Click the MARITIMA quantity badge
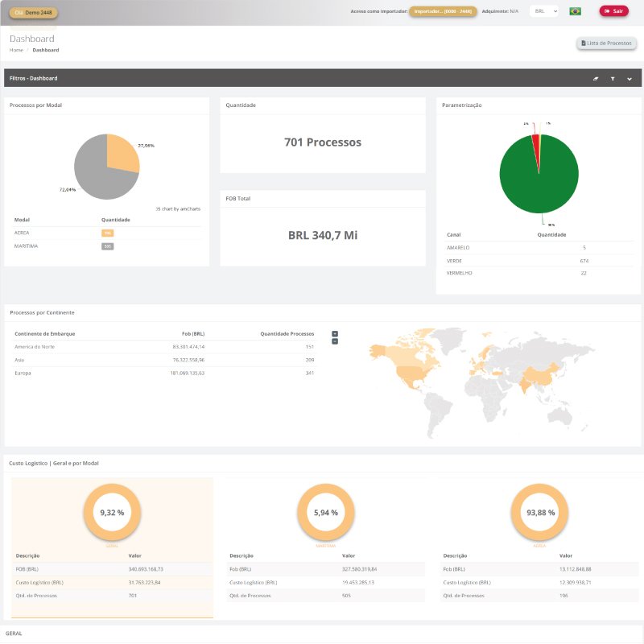644x644 pixels. click(x=107, y=246)
